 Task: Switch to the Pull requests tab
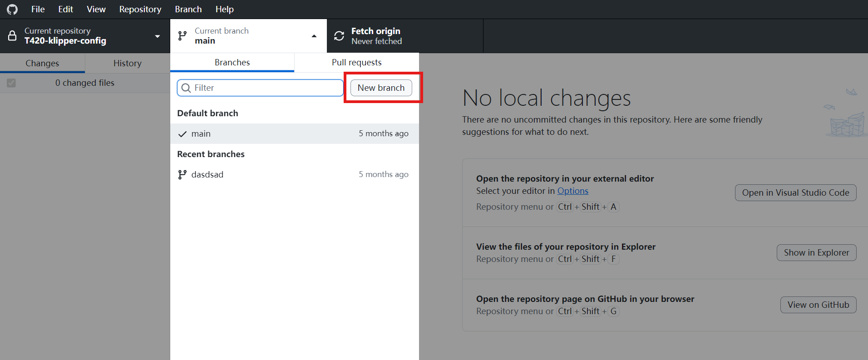coord(356,63)
